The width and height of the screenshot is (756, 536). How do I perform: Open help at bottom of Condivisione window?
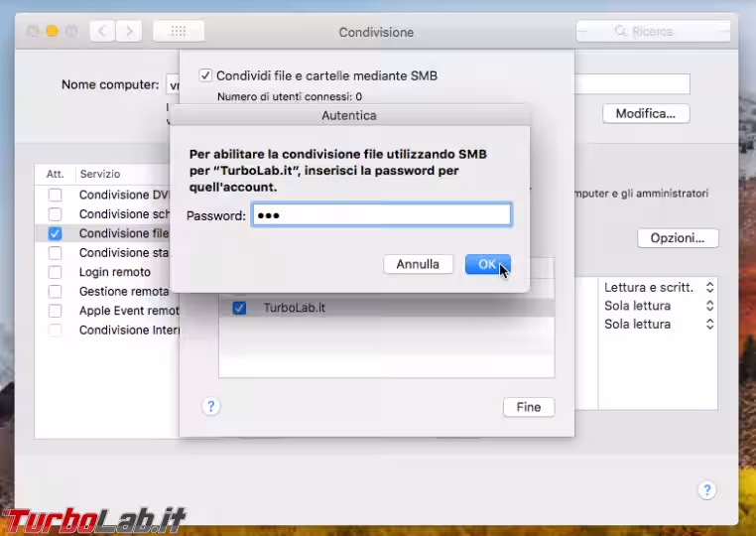pyautogui.click(x=706, y=490)
